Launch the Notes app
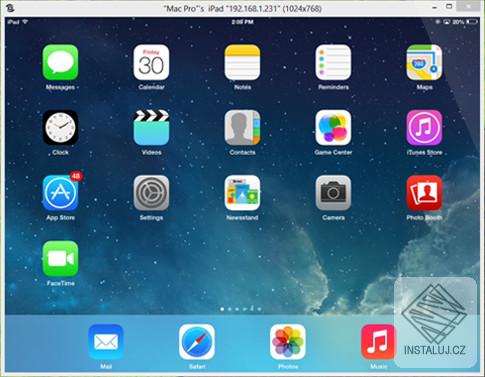 [242, 62]
